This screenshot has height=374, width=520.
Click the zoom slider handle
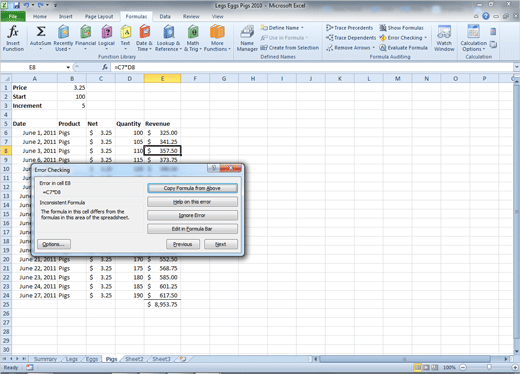pos(489,367)
